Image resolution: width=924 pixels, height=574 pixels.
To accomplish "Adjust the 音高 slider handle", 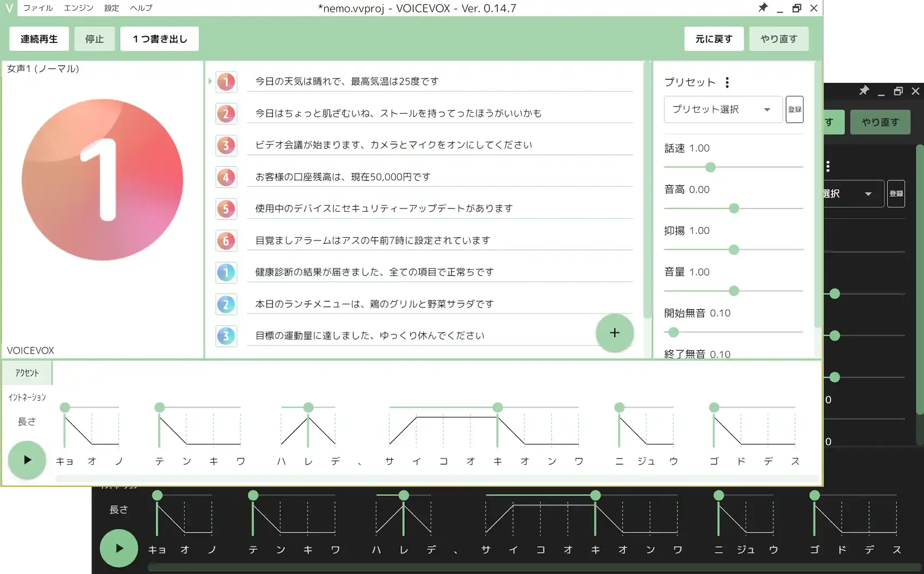I will click(734, 208).
